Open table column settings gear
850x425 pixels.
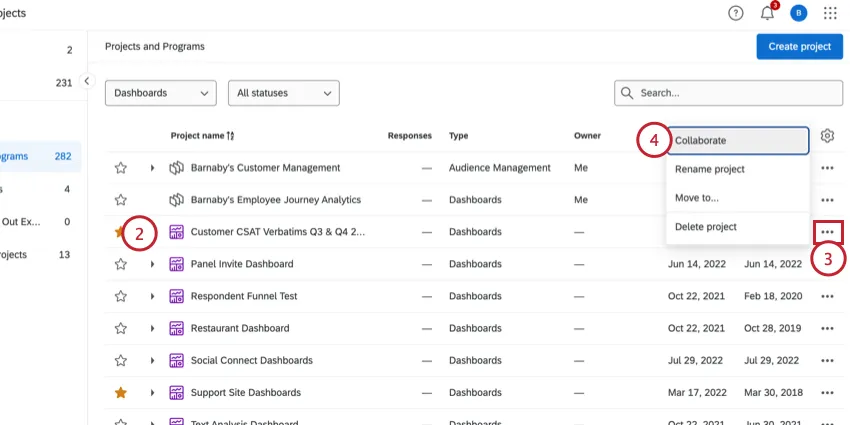point(827,136)
